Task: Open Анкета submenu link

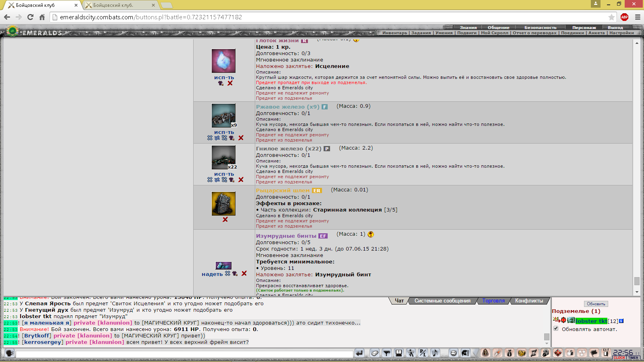Action: 597,33
